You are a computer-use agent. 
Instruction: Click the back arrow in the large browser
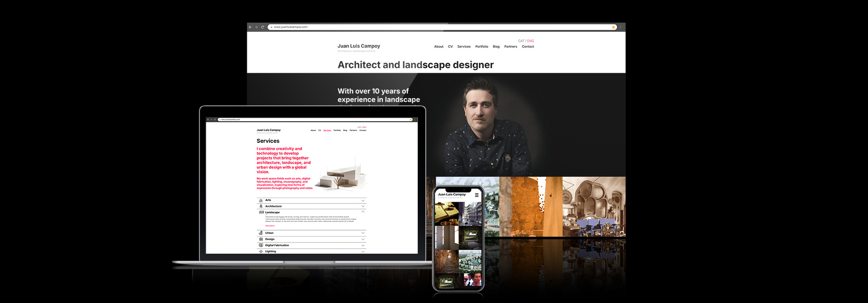250,27
